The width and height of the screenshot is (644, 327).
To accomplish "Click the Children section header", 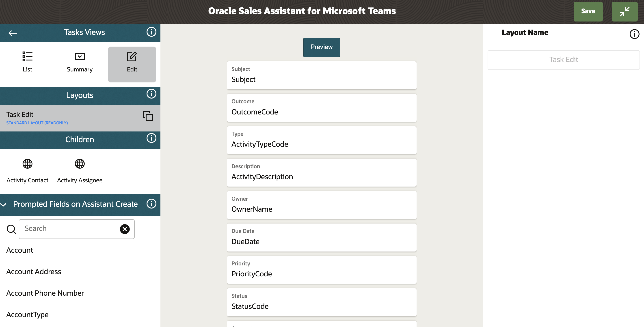I will point(80,140).
